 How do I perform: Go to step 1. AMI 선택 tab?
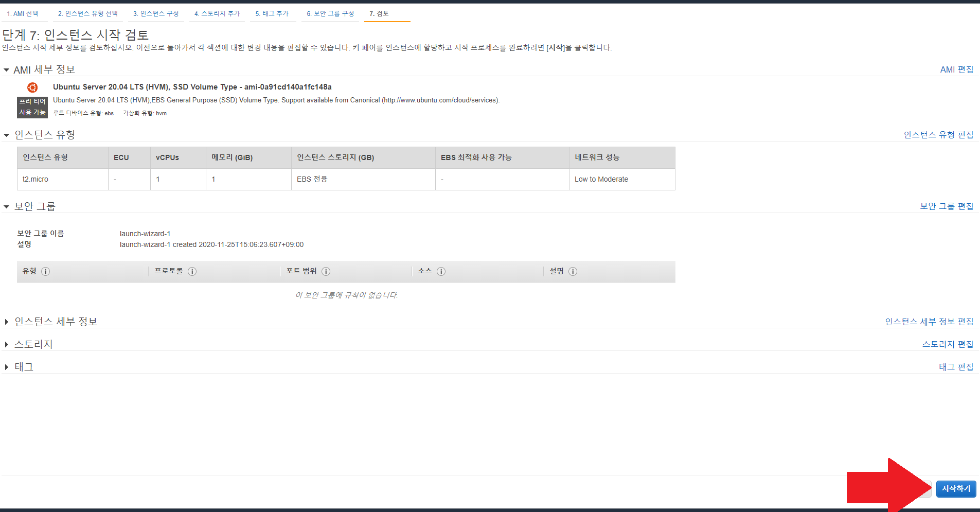pos(23,13)
